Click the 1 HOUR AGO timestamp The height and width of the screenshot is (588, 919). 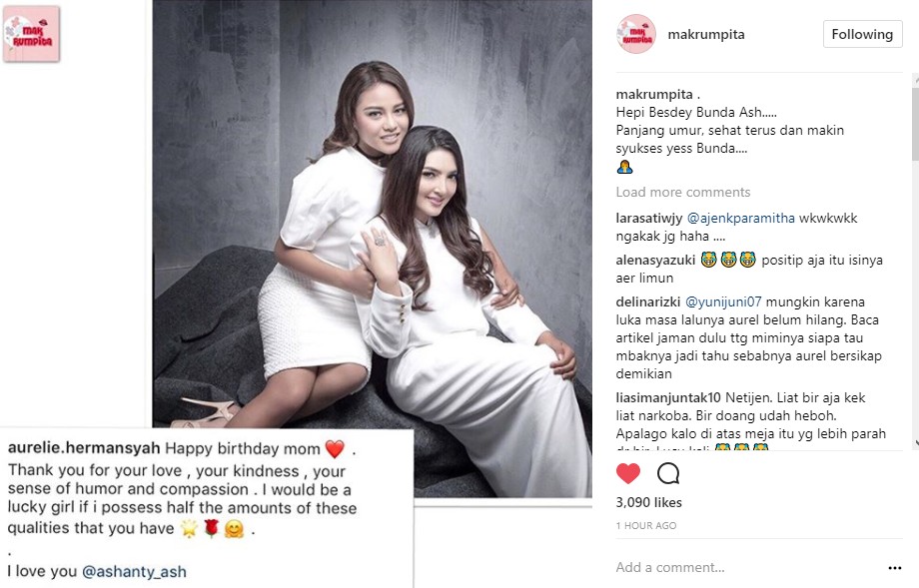pos(646,526)
